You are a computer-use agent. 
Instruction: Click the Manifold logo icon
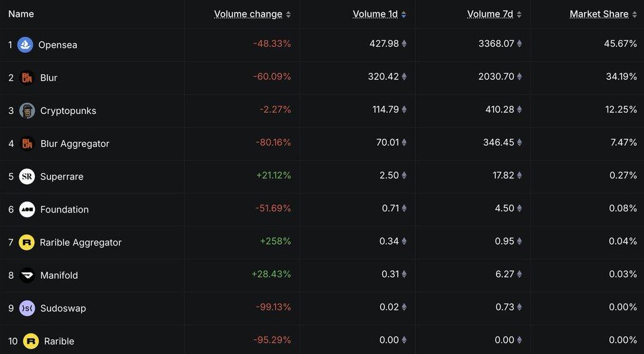pos(27,275)
